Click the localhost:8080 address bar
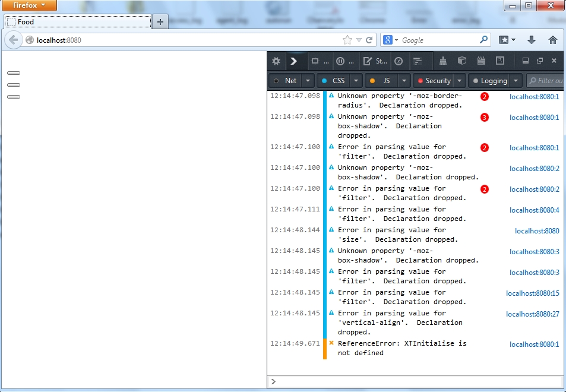This screenshot has width=566, height=392. [181, 40]
